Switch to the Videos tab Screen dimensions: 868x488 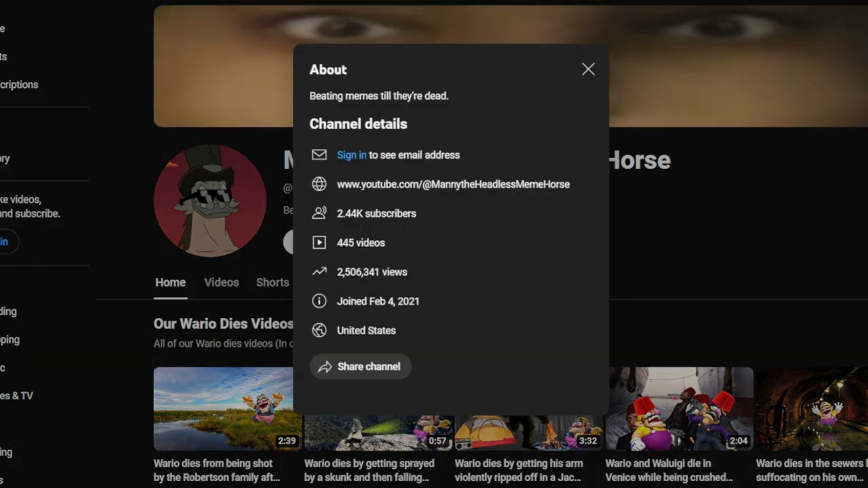[x=222, y=283]
